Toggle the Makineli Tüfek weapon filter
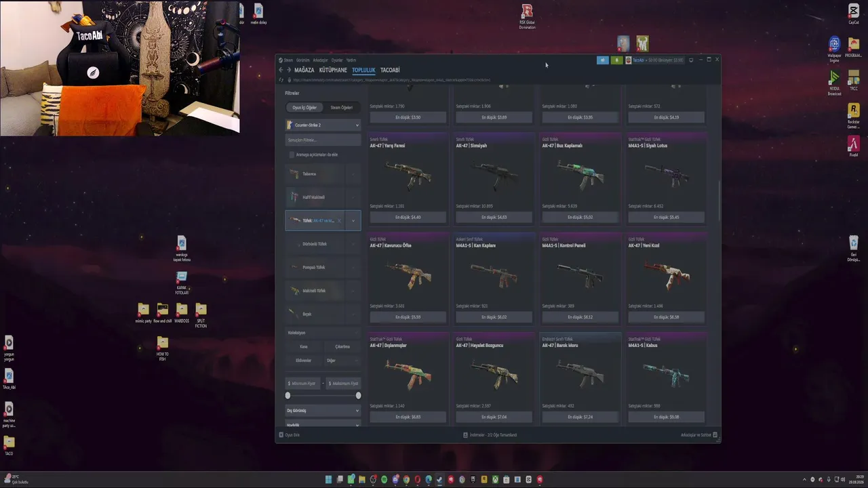 pos(315,291)
